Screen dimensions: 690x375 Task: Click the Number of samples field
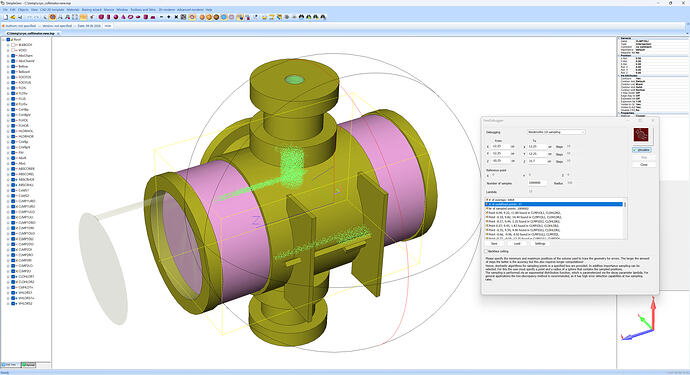pos(537,183)
